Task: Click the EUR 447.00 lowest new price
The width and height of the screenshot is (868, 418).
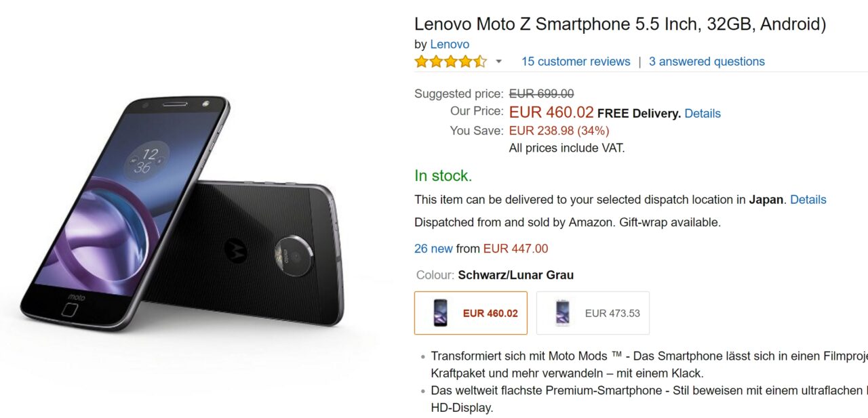Action: 515,249
